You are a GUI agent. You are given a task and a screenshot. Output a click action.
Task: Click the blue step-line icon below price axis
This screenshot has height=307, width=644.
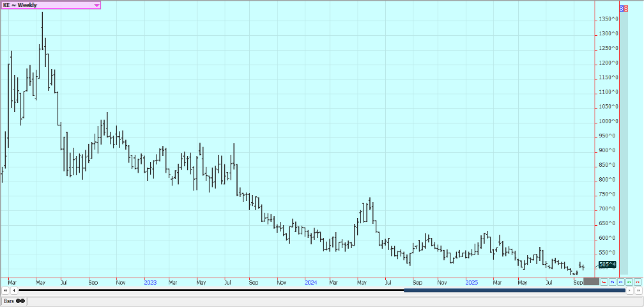click(x=612, y=281)
